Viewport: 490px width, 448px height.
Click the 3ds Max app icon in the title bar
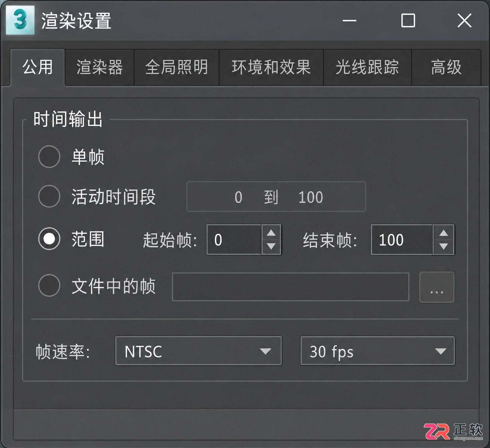[20, 20]
